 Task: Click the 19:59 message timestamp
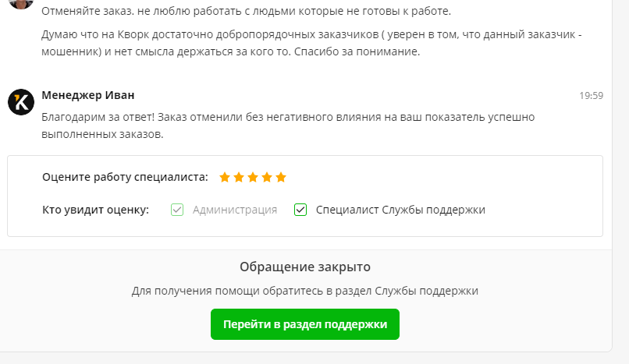(591, 96)
